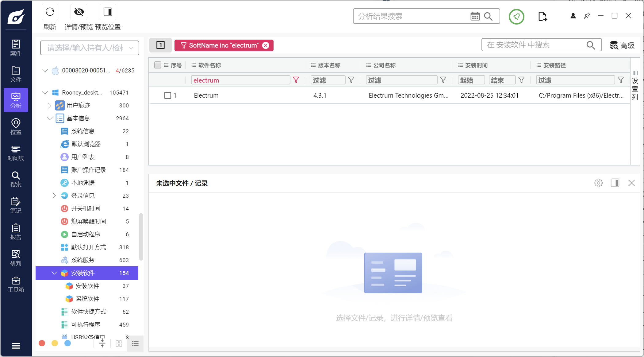Collapse the 00008020-00051 device node
The height and width of the screenshot is (357, 644).
point(45,71)
